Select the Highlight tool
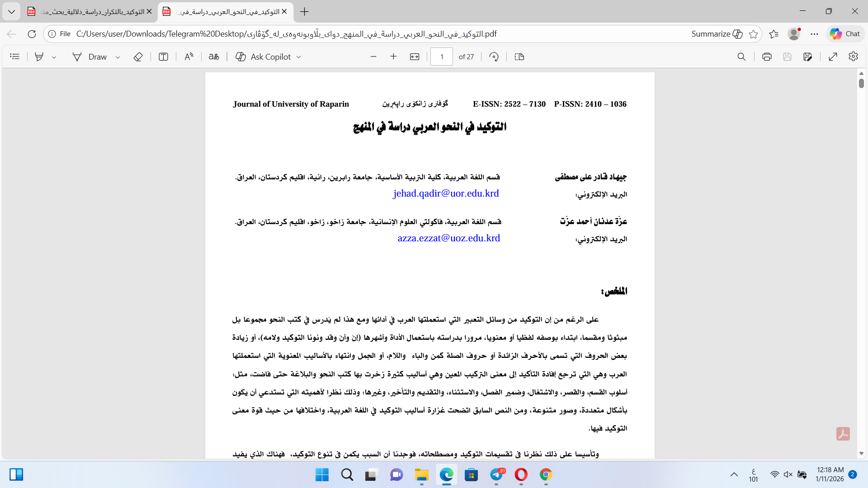 [x=39, y=56]
